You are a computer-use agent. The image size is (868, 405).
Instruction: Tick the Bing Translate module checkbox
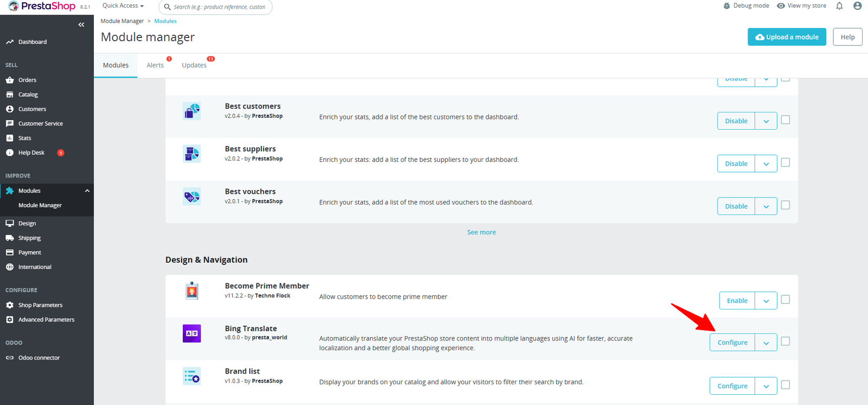tap(785, 341)
